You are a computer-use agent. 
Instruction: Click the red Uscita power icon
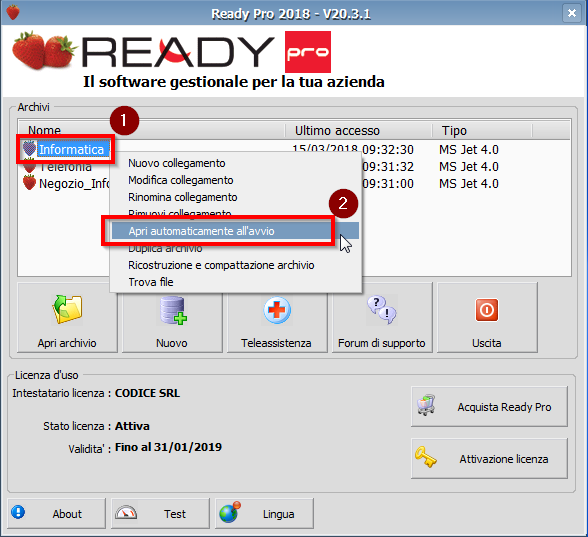(x=487, y=310)
